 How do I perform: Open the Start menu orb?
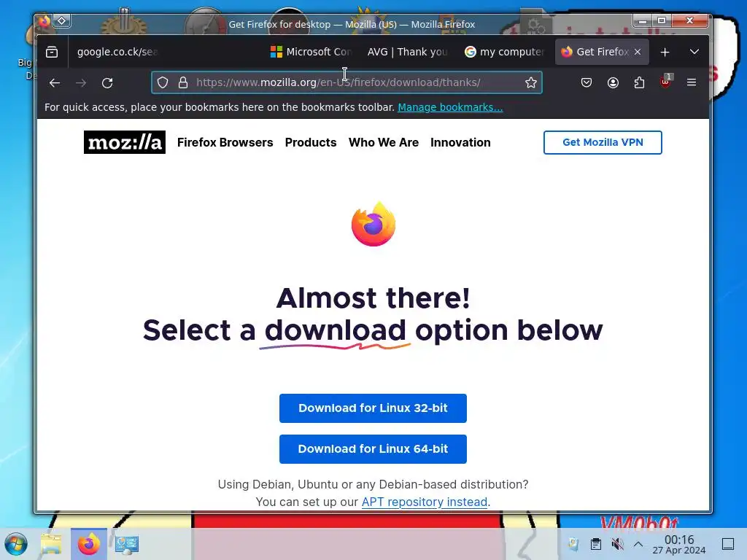[16, 544]
